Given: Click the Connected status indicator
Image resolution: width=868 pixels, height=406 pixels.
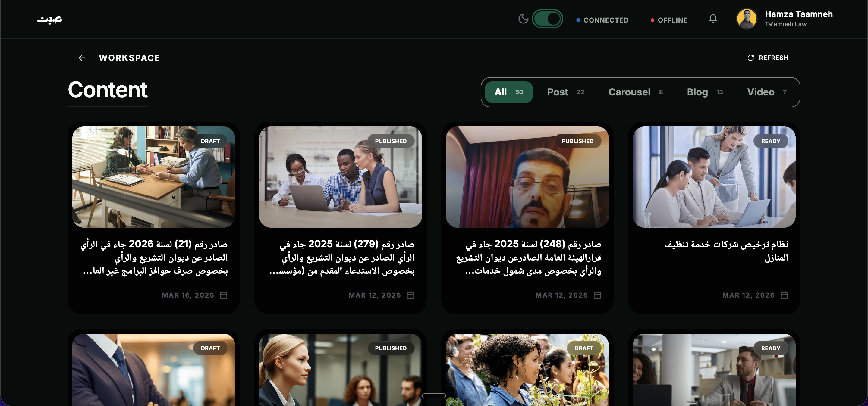Looking at the screenshot, I should point(602,20).
